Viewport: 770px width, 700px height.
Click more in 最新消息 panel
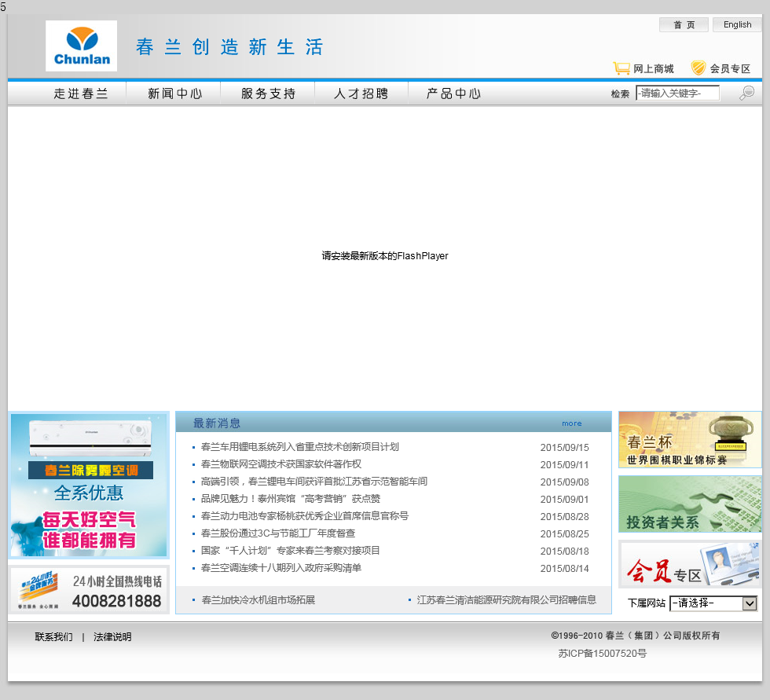tap(572, 423)
